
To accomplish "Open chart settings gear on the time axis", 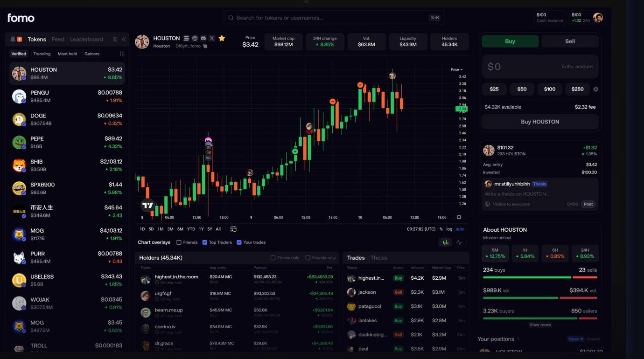I will click(459, 217).
